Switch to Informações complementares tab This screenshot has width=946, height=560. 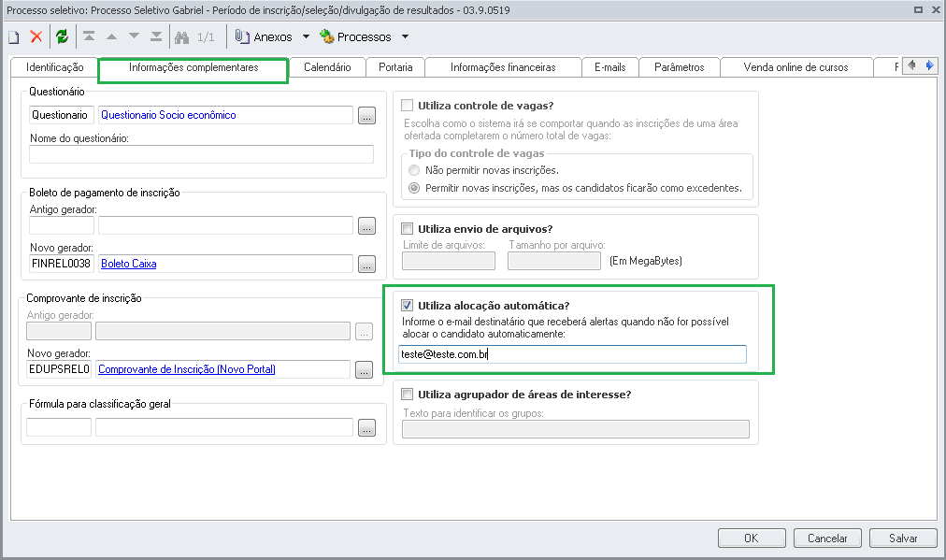coord(193,67)
